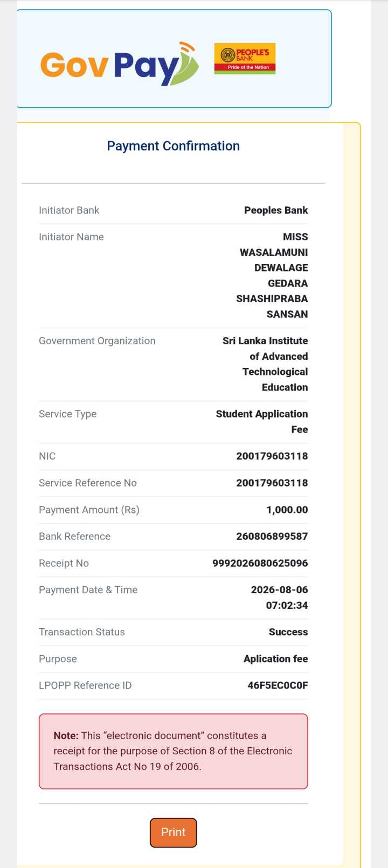Select the Peoples Bank initiator value
The width and height of the screenshot is (388, 868).
[x=276, y=210]
